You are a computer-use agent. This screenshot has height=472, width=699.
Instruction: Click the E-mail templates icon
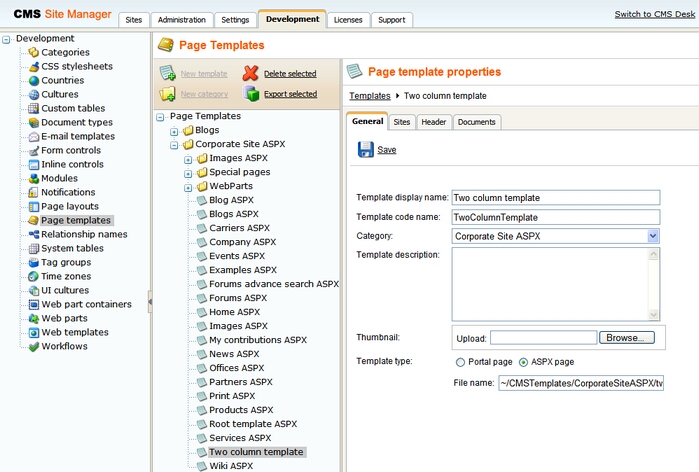tap(34, 136)
